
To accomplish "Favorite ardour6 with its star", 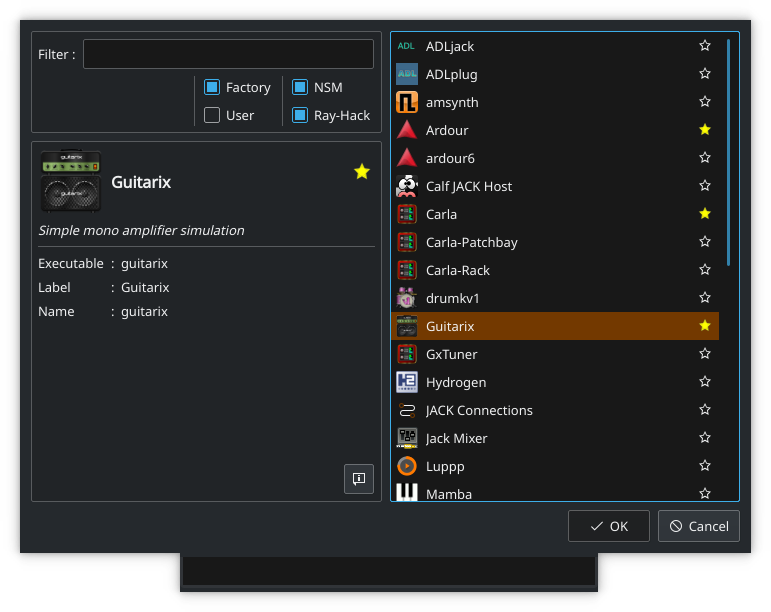I will point(705,158).
